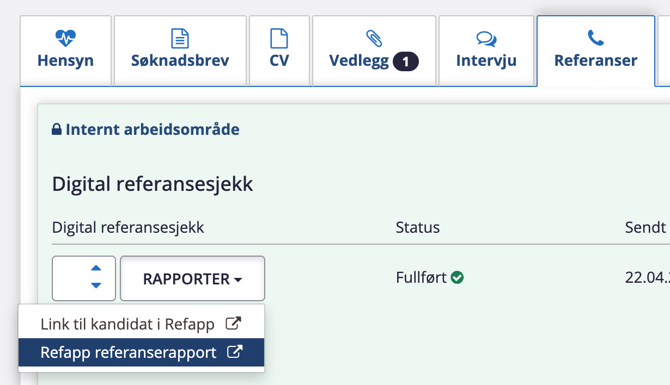Click the up arrow in the sort stepper
This screenshot has width=670, height=385.
96,268
